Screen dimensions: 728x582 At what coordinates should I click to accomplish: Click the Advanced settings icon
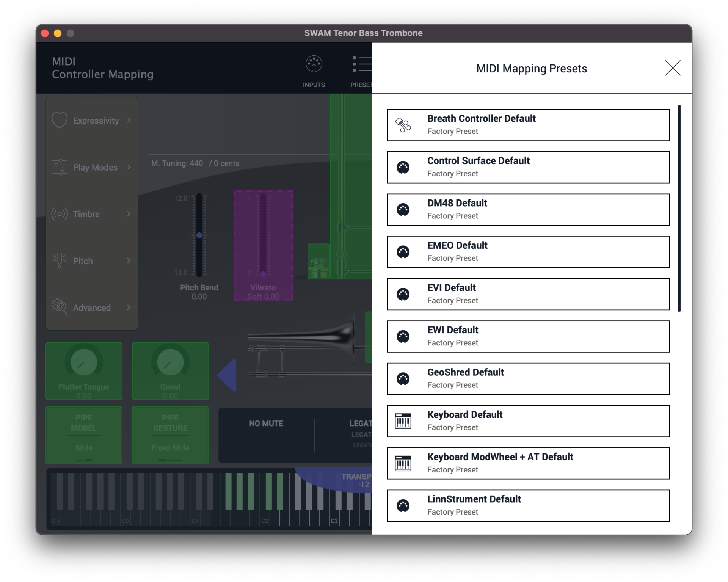(60, 307)
